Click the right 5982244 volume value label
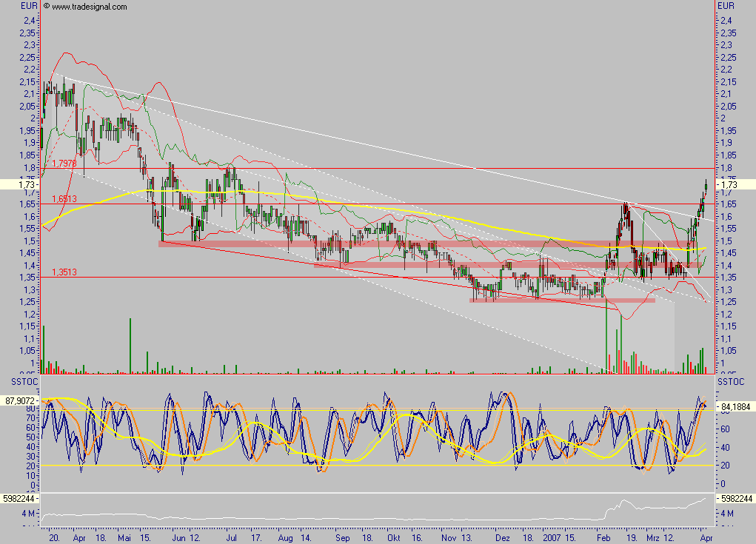This screenshot has height=544, width=756. click(x=738, y=499)
